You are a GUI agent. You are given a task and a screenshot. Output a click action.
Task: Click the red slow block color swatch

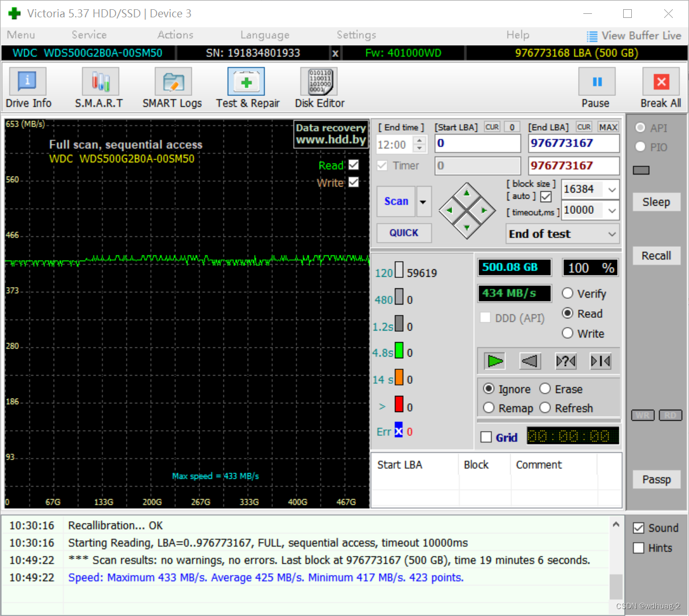(399, 404)
